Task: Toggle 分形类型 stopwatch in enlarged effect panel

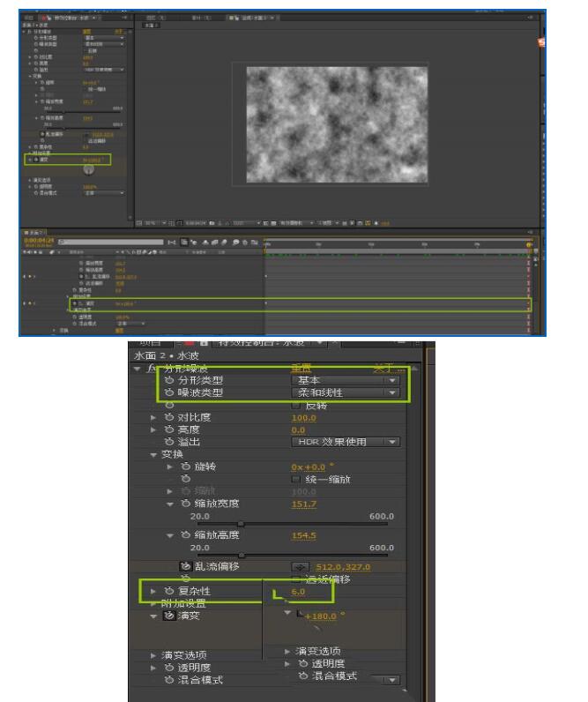Action: [x=168, y=381]
